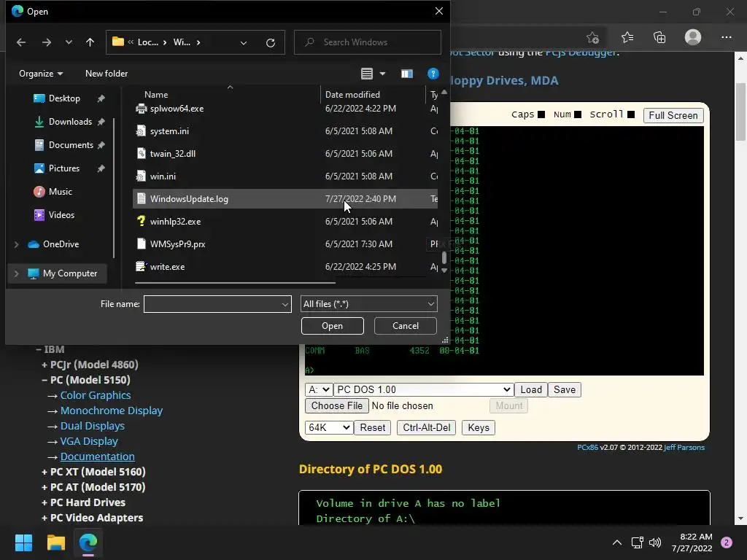This screenshot has height=560, width=747.
Task: Open the VGA Display link
Action: point(89,441)
